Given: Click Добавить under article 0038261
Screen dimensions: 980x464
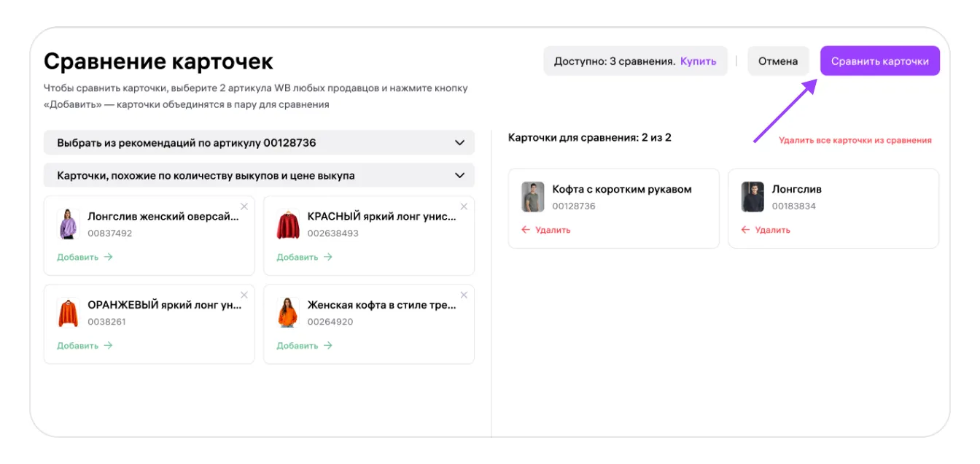Looking at the screenshot, I should tap(85, 346).
